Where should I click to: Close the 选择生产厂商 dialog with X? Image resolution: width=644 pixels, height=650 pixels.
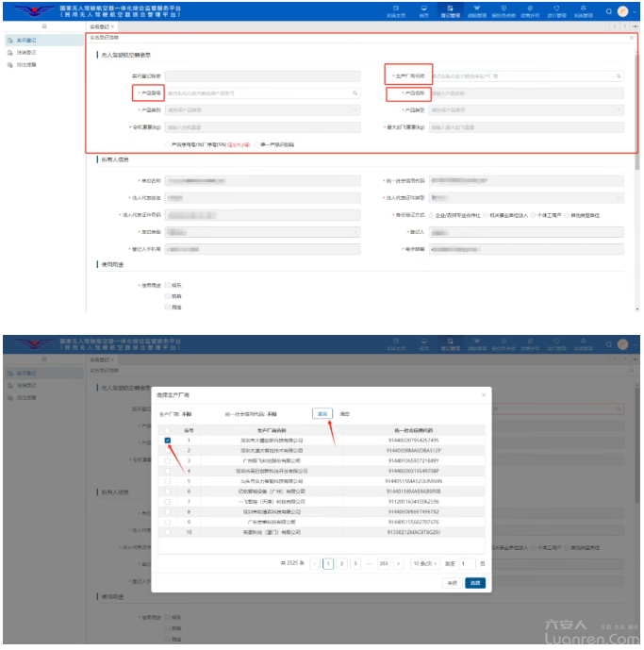click(x=484, y=394)
